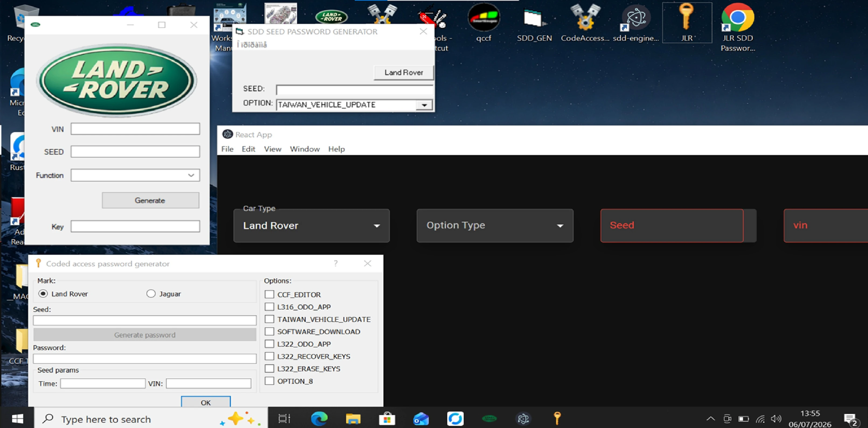Screen dimensions: 868x428
Task: Open the sdd-engine desktop shortcut
Action: (x=635, y=23)
